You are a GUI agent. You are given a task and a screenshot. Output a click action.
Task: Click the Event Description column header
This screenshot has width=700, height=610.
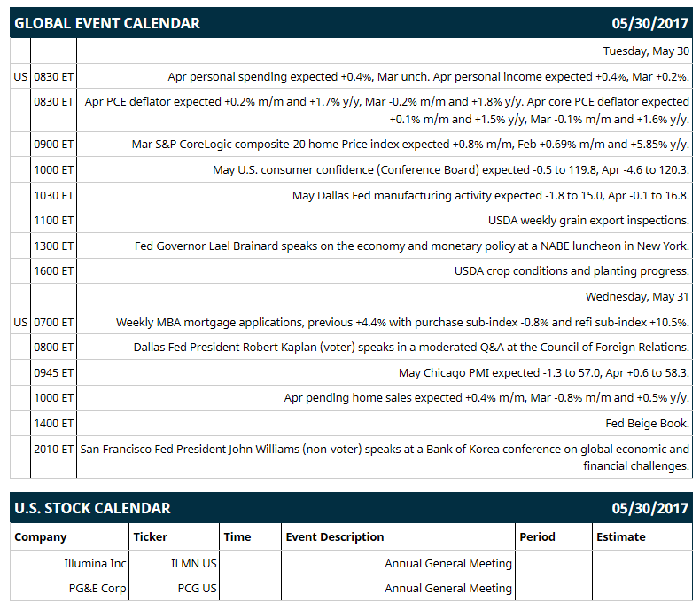click(335, 536)
